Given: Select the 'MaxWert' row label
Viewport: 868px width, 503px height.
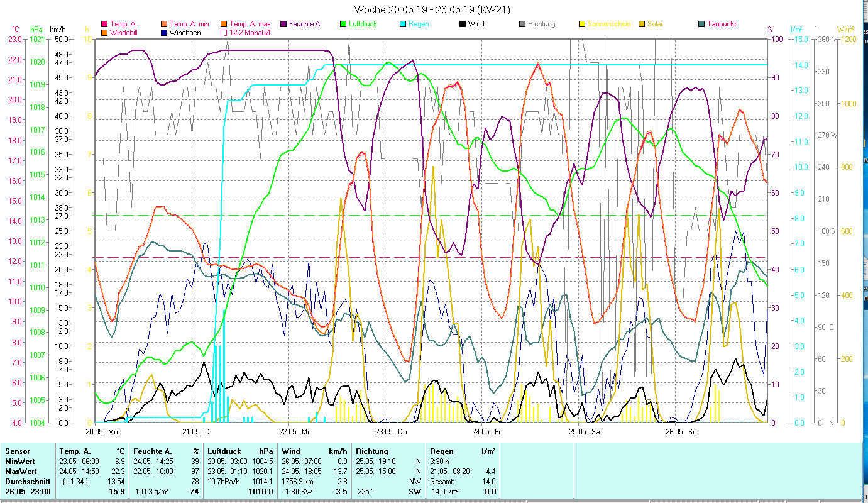Looking at the screenshot, I should click(21, 472).
